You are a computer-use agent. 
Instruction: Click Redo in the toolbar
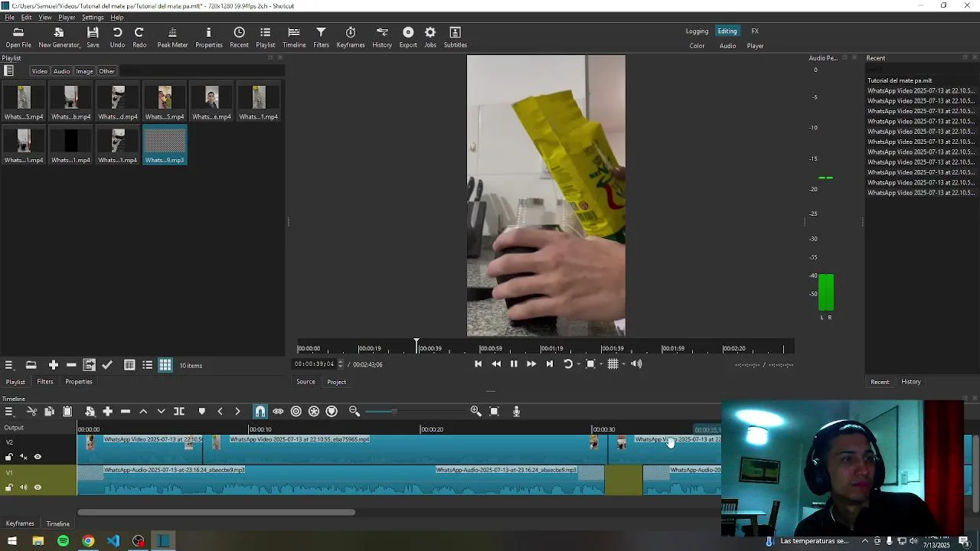pyautogui.click(x=139, y=37)
